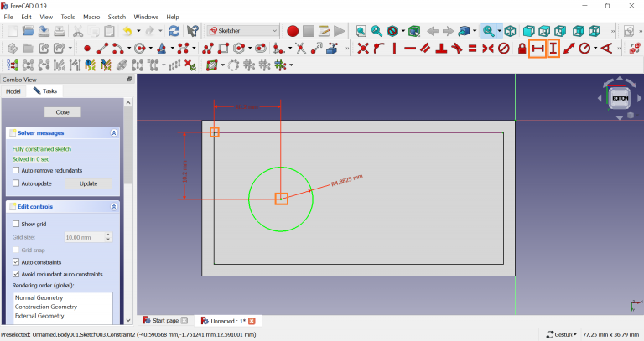
Task: Activate the create line tool
Action: [103, 49]
